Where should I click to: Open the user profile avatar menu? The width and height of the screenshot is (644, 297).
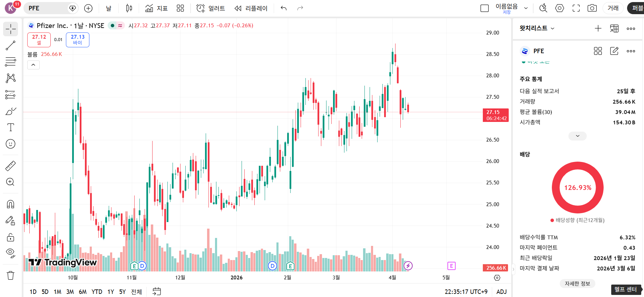click(11, 8)
